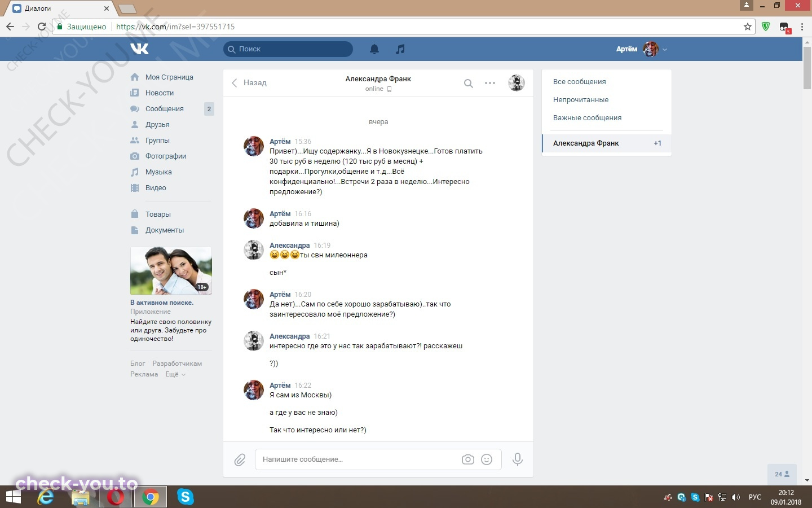Open Фотографии in sidebar

[x=166, y=156]
